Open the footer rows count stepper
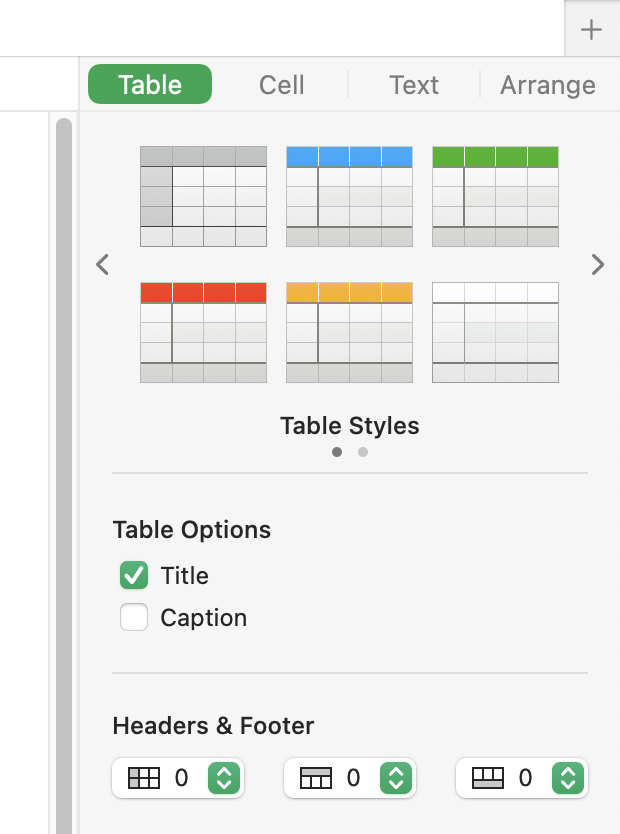This screenshot has width=620, height=834. click(x=568, y=778)
